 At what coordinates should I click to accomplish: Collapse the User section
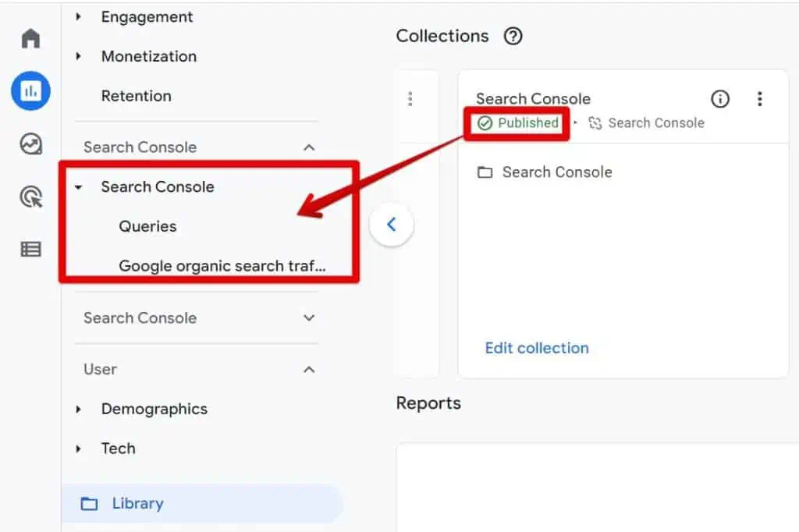coord(309,369)
